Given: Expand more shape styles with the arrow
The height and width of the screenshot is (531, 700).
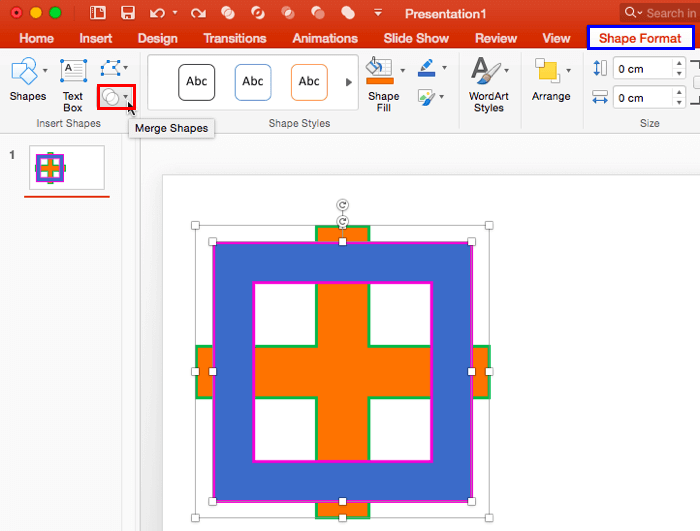Looking at the screenshot, I should coord(349,82).
